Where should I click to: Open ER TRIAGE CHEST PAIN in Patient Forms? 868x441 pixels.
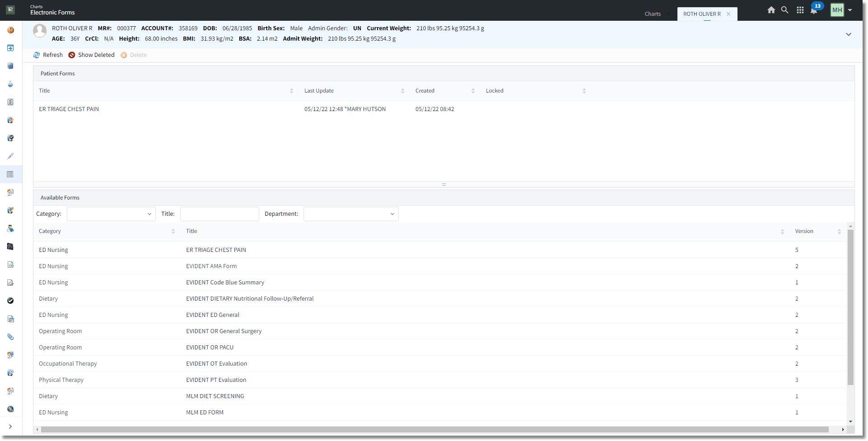[69, 109]
